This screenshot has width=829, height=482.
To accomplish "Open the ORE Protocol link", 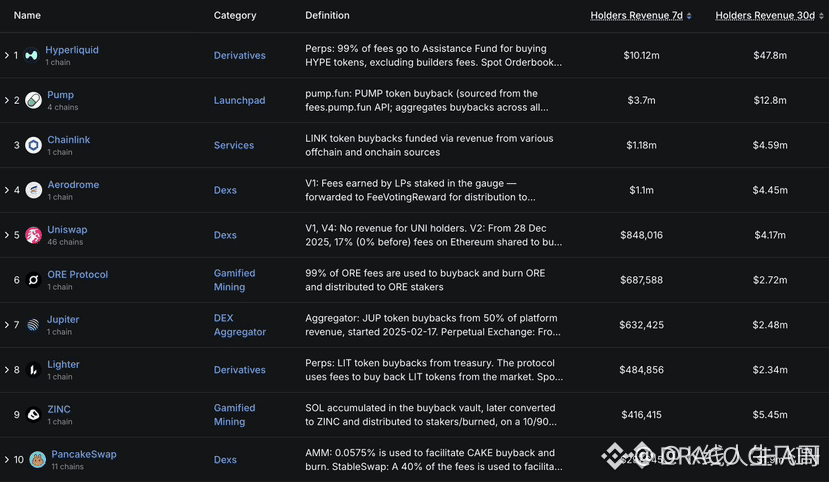I will pos(78,274).
